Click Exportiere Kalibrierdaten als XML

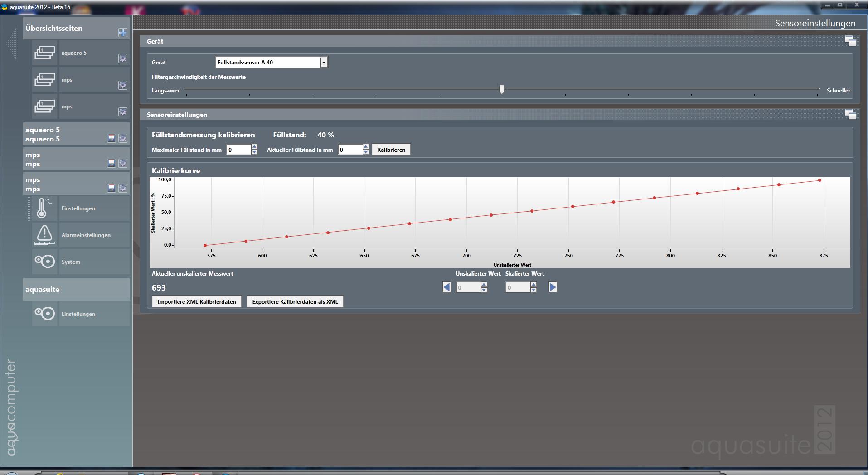tap(295, 302)
